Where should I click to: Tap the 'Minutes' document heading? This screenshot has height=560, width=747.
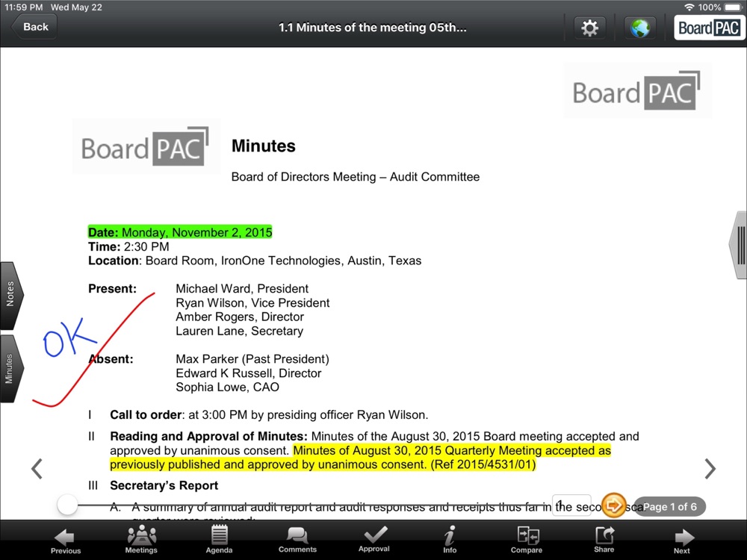264,146
